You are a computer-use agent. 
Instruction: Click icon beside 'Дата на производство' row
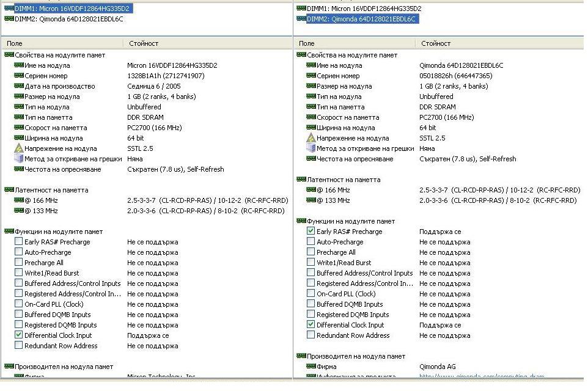(x=19, y=86)
